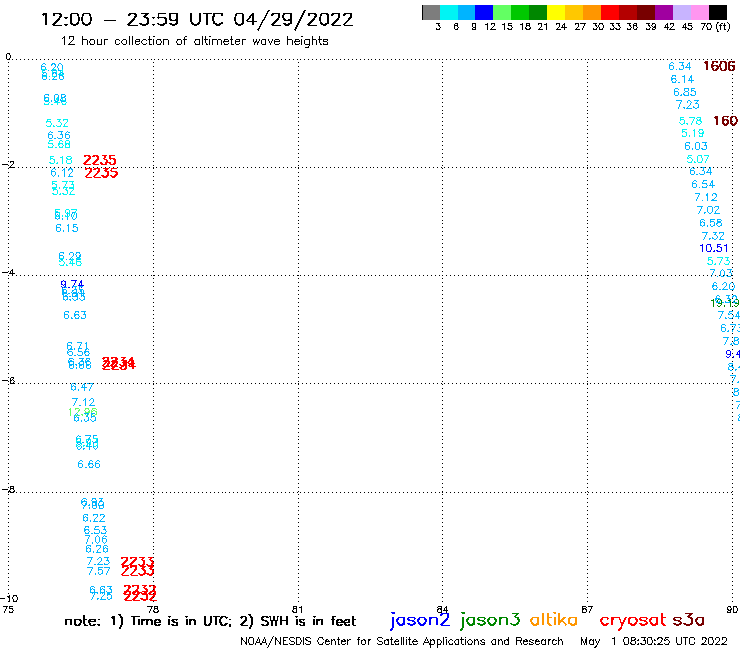The image size is (740, 650).
Task: Click the legend value '45'
Action: (687, 26)
